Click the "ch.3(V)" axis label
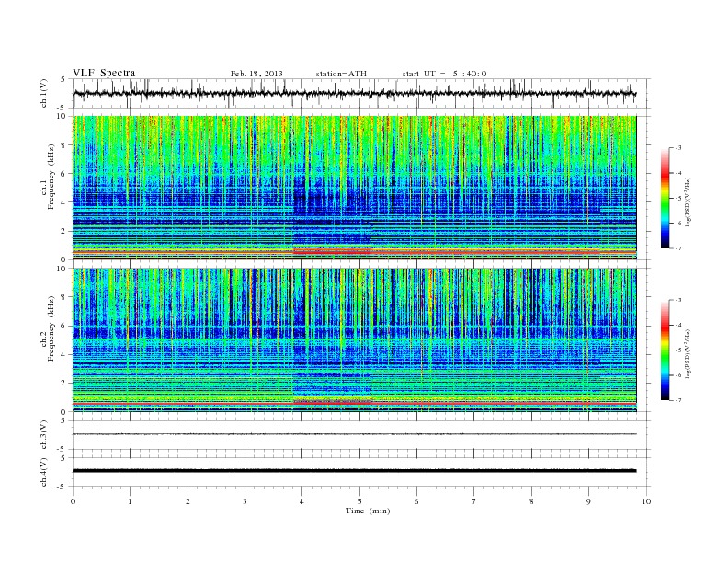Screen dimensions: 728x563 coord(44,435)
